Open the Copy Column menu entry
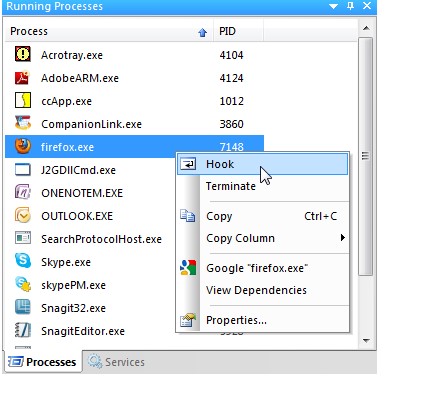Screen dimensions: 426x394 (262, 238)
